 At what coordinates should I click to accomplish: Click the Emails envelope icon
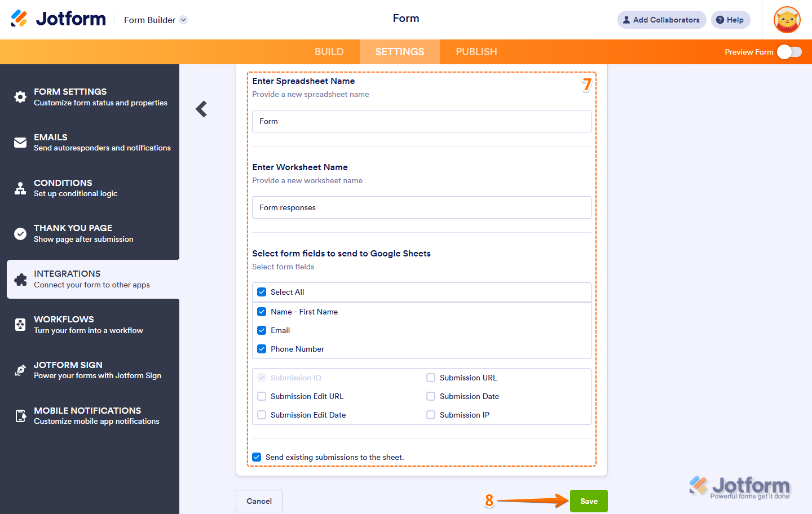tap(20, 143)
